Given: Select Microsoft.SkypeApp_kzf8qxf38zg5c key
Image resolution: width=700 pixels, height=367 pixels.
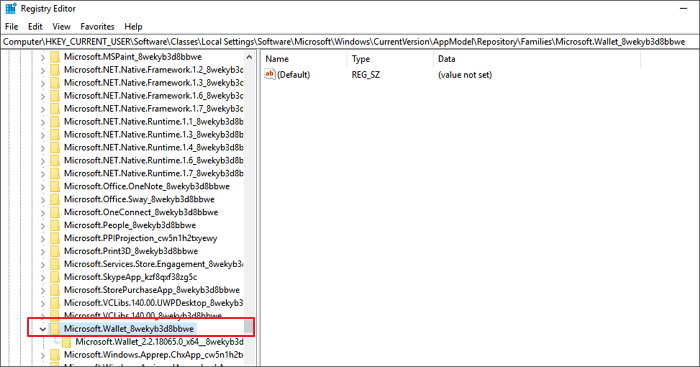Looking at the screenshot, I should pyautogui.click(x=130, y=277).
